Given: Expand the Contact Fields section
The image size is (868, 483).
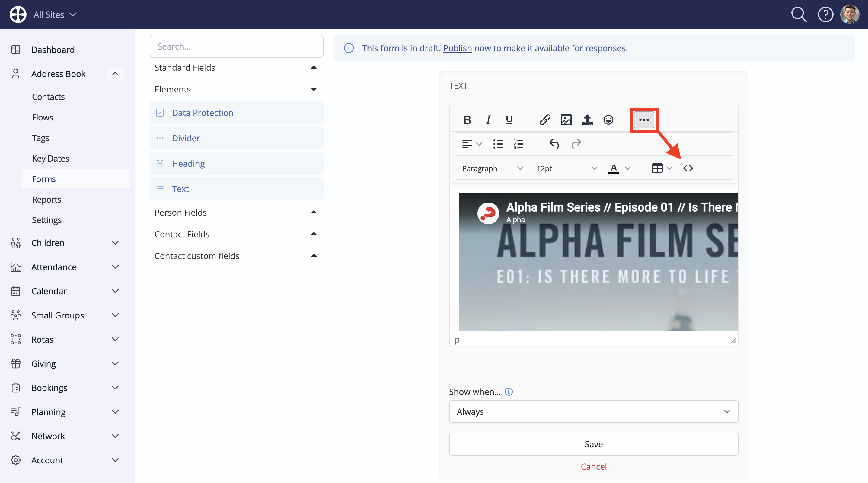Looking at the screenshot, I should 237,234.
